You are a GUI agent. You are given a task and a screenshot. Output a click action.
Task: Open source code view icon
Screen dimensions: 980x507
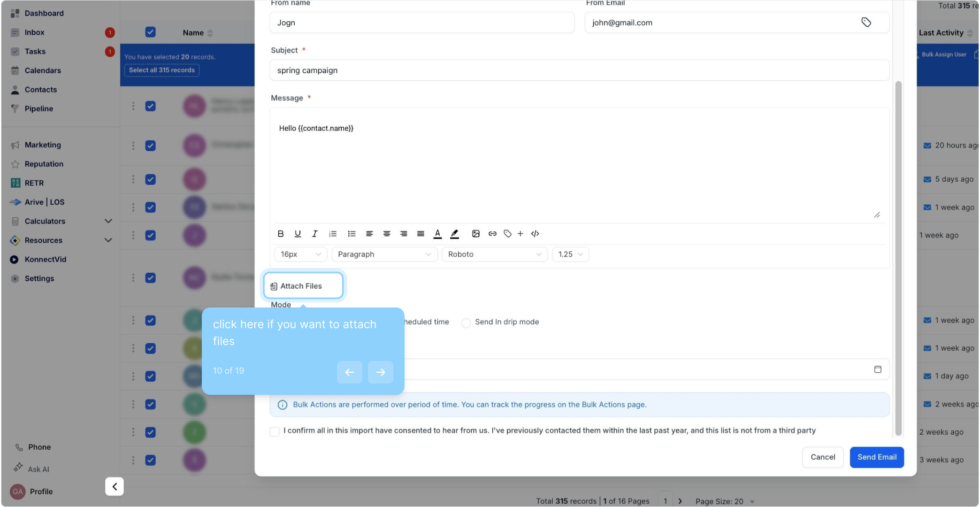[x=535, y=234]
